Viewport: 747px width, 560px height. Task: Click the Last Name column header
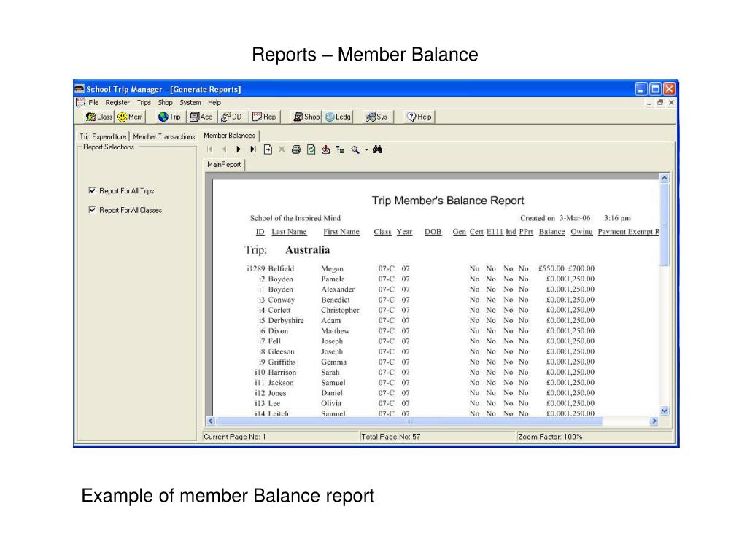click(289, 232)
